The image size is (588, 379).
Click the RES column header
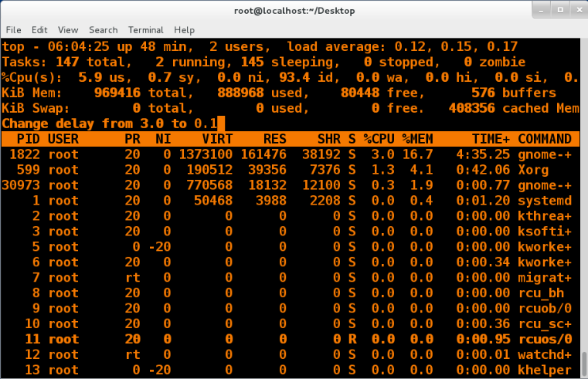[x=275, y=139]
